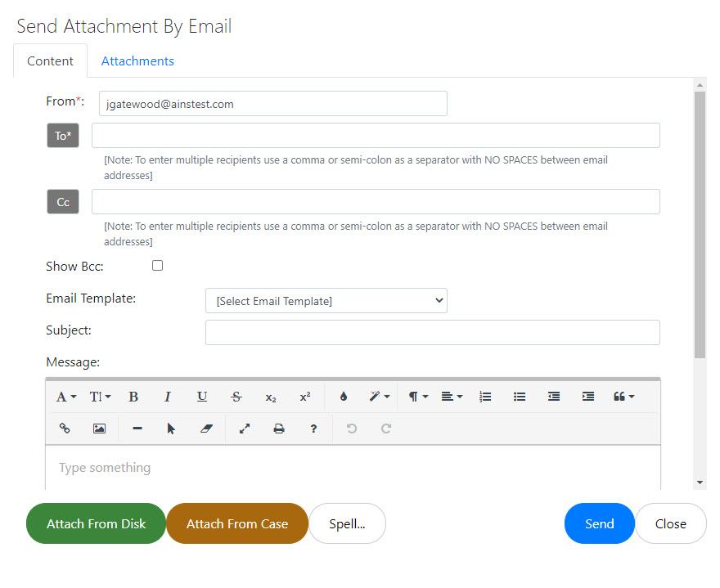
Task: Clear formatting with the eraser icon
Action: click(x=206, y=429)
